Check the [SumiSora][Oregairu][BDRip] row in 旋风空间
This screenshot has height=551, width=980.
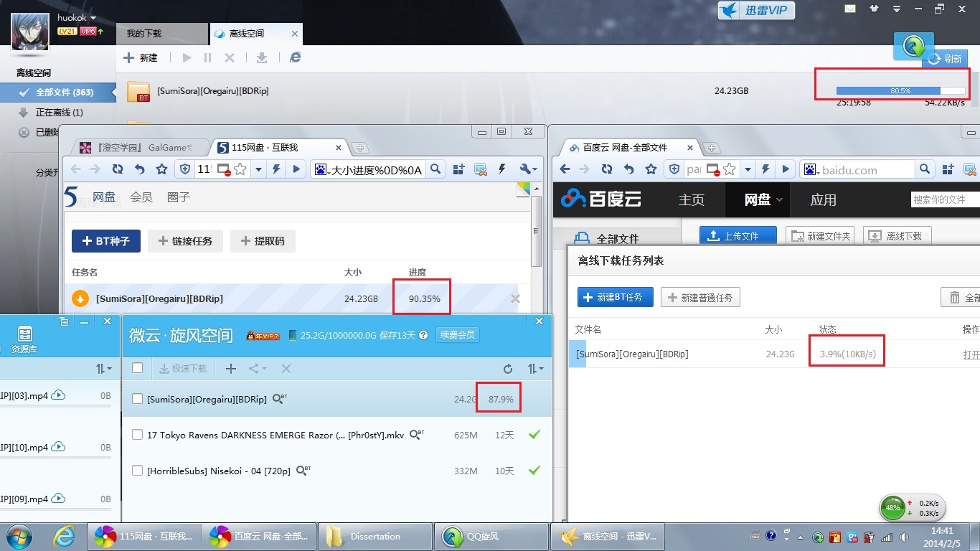(x=138, y=399)
